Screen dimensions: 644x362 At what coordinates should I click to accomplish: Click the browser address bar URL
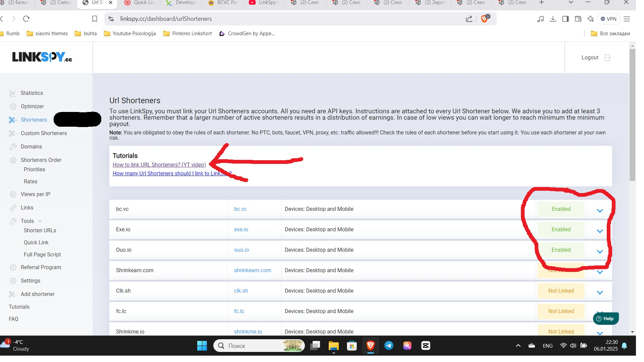166,19
